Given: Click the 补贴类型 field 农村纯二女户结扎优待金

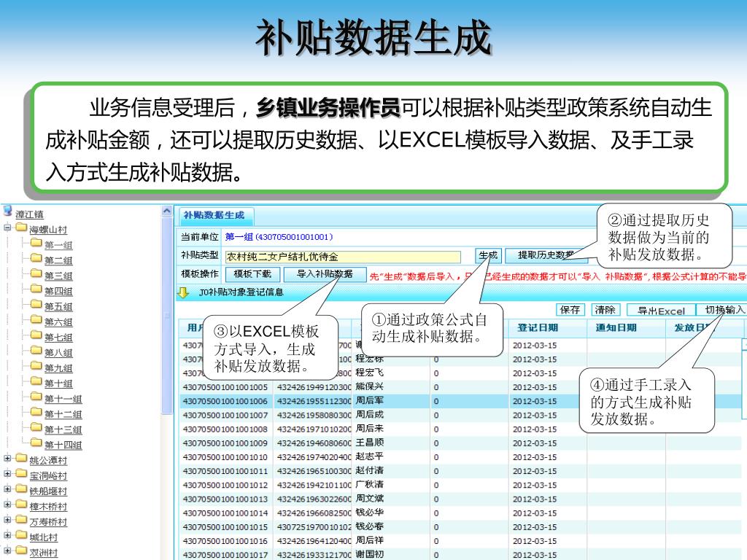Looking at the screenshot, I should click(343, 257).
